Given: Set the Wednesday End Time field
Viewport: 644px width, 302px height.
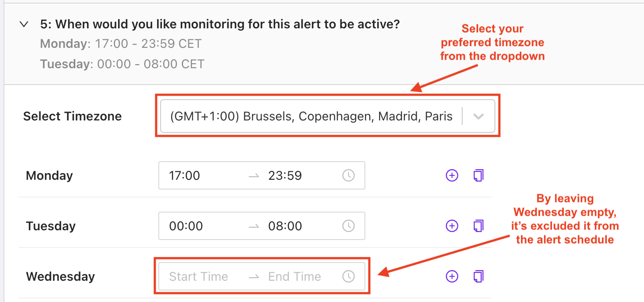Looking at the screenshot, I should tap(295, 277).
